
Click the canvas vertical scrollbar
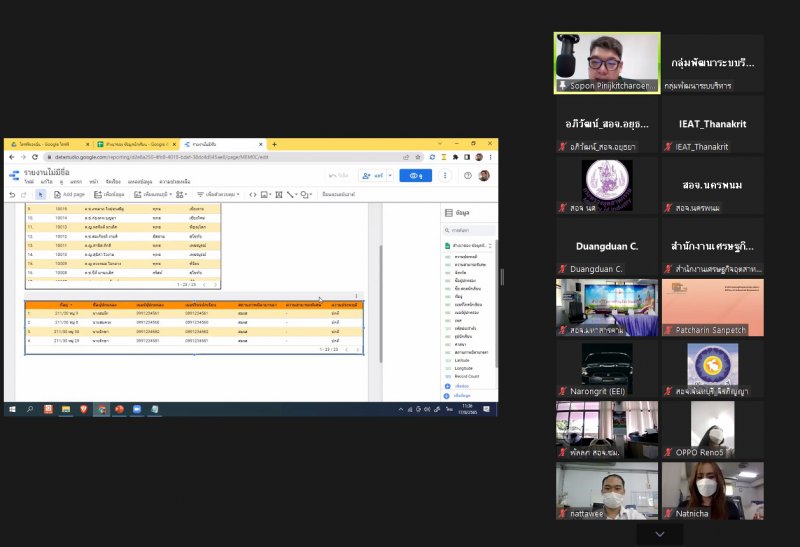point(381,304)
